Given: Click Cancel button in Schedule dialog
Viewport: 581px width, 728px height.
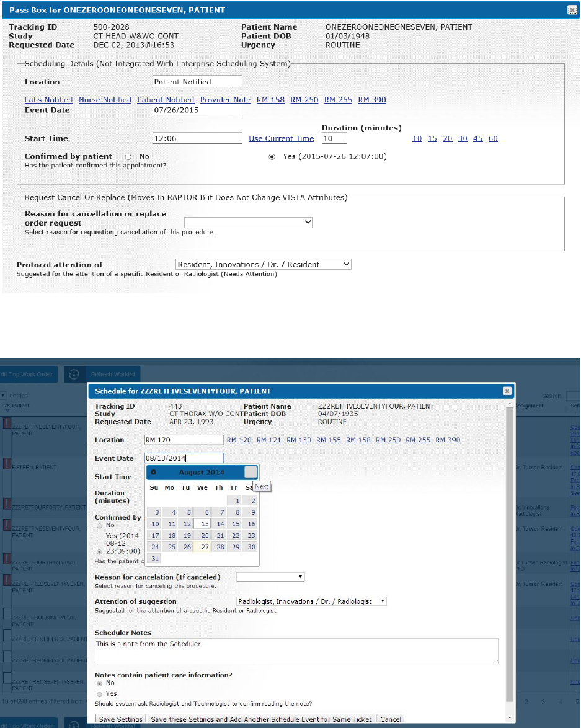Looking at the screenshot, I should point(391,719).
